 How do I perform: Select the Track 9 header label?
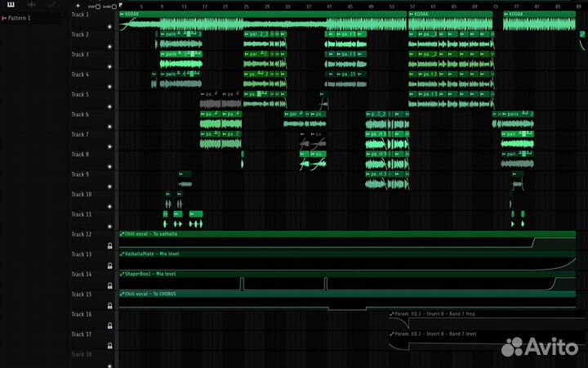coord(80,174)
